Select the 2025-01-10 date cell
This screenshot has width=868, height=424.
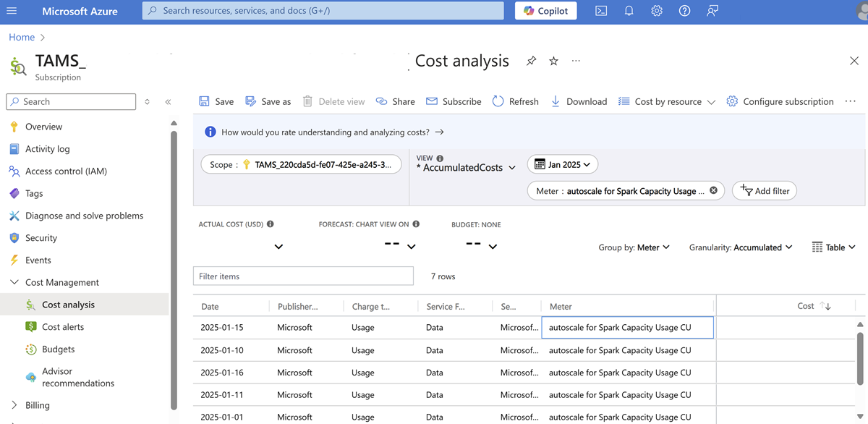tap(222, 350)
